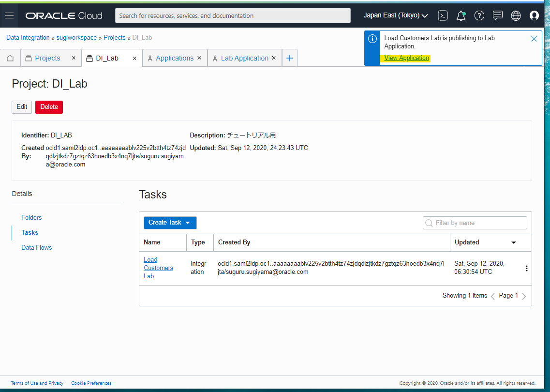
Task: Open the notifications bell
Action: click(461, 15)
